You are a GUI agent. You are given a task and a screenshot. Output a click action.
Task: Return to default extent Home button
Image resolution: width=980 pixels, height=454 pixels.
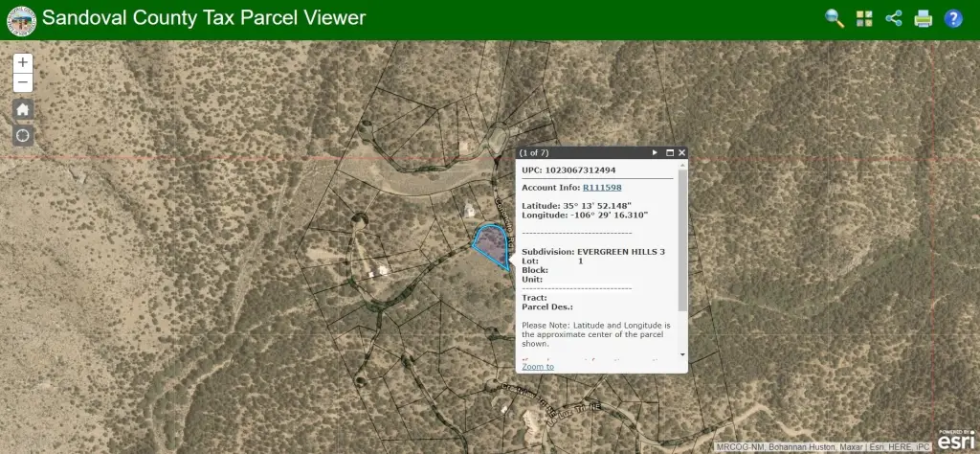tap(23, 109)
